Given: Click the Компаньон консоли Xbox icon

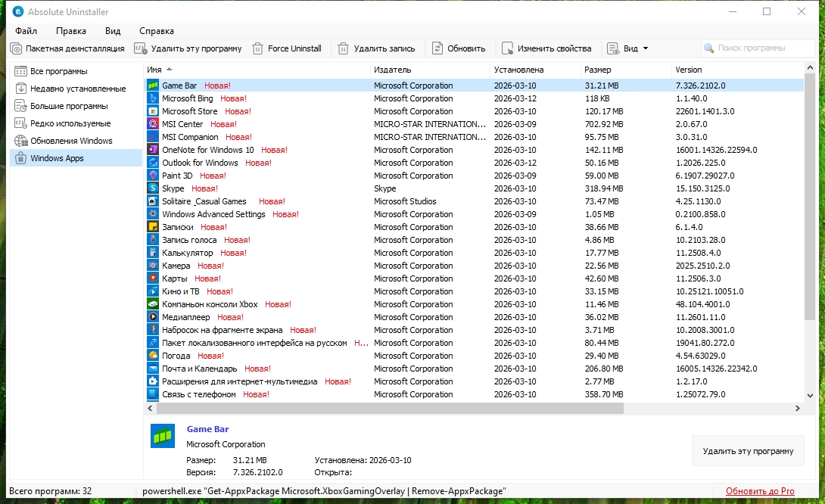Looking at the screenshot, I should pos(153,305).
